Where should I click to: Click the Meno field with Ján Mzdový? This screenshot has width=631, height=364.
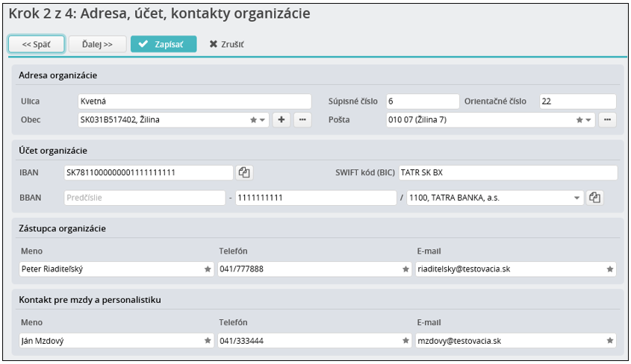(116, 341)
